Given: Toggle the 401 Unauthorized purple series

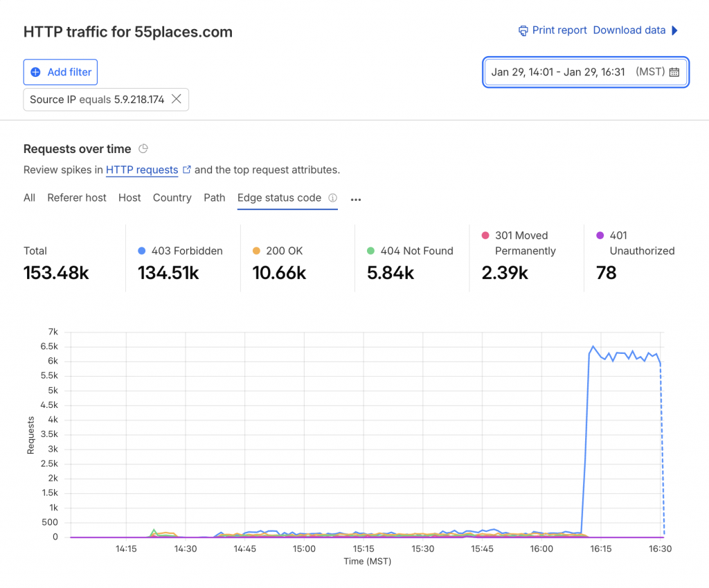Looking at the screenshot, I should click(600, 236).
